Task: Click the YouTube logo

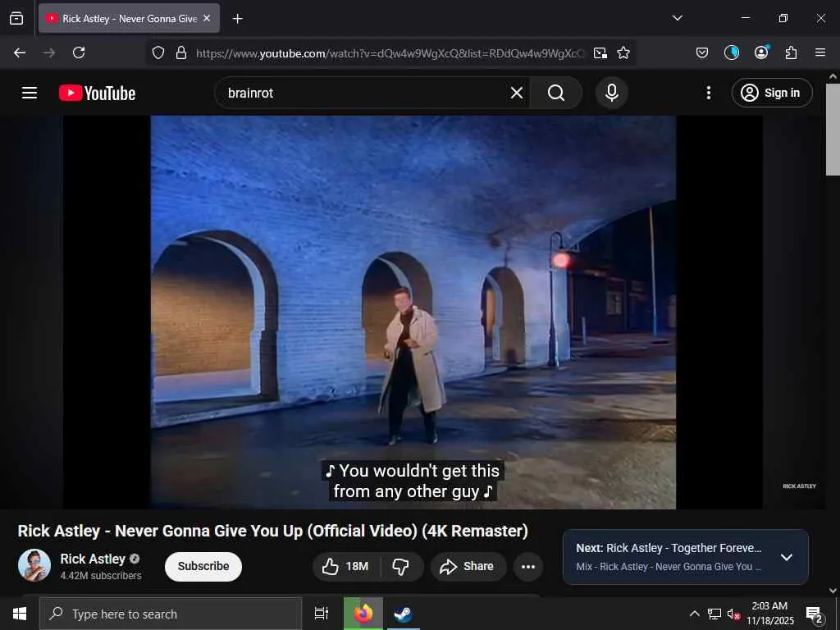Action: pos(97,94)
